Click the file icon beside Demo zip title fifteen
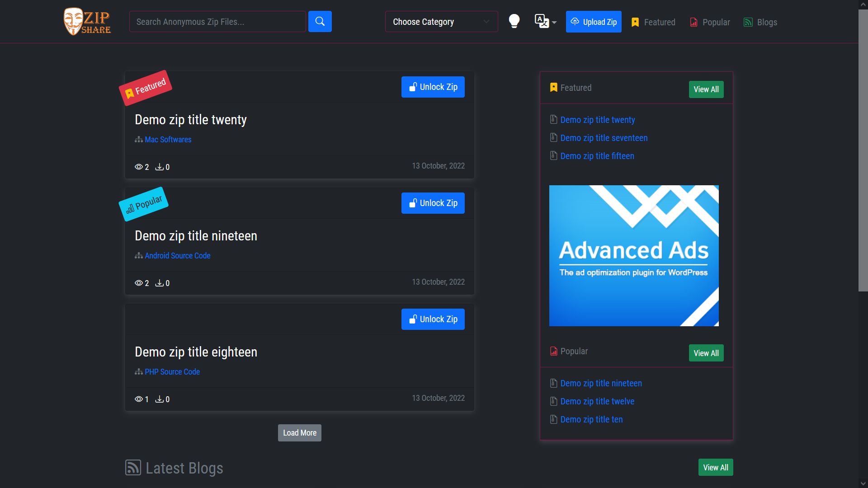This screenshot has height=488, width=868. (553, 155)
